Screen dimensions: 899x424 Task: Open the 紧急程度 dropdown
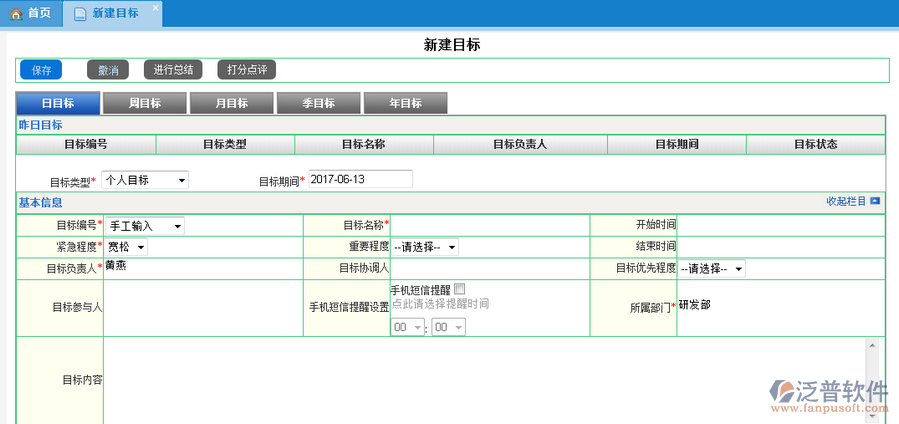point(127,246)
